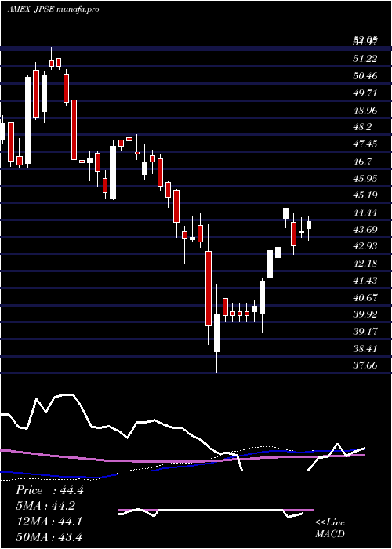
Task: Click the lowest-low white candlestick near 37.66
Action: point(217,333)
